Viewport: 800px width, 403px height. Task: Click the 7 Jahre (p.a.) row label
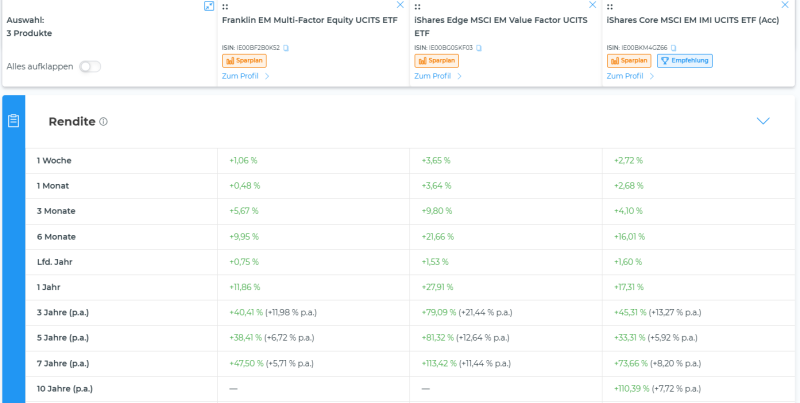click(63, 364)
